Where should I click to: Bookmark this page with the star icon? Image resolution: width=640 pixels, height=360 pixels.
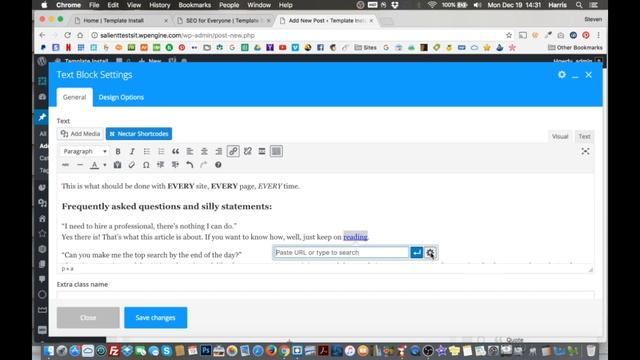point(509,36)
